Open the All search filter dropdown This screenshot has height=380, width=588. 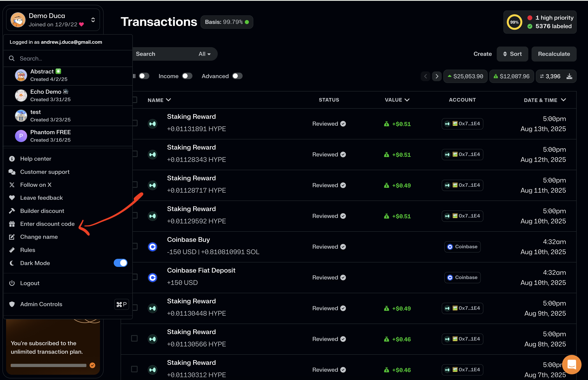[204, 54]
